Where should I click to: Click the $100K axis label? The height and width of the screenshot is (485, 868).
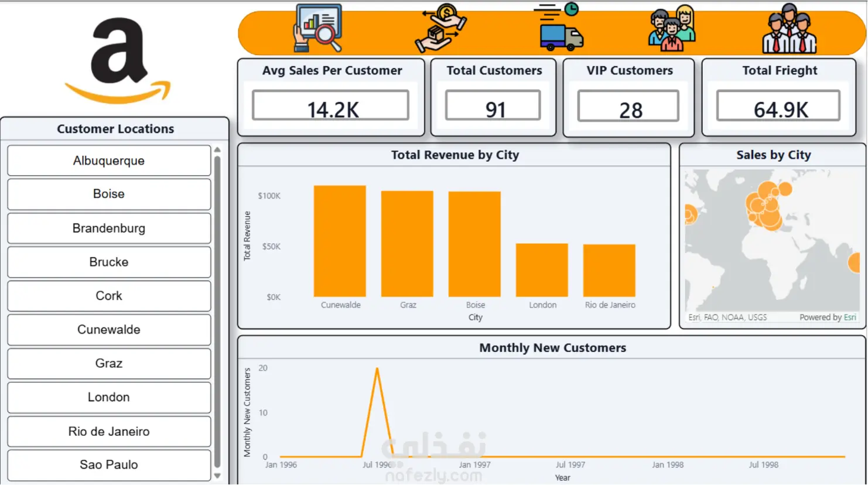pos(269,196)
